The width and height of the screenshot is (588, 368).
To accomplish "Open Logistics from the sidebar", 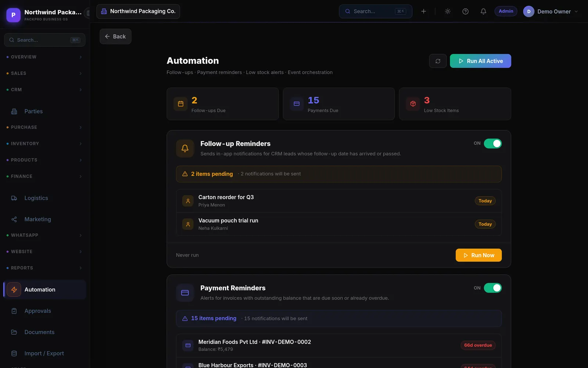I will tap(44, 198).
